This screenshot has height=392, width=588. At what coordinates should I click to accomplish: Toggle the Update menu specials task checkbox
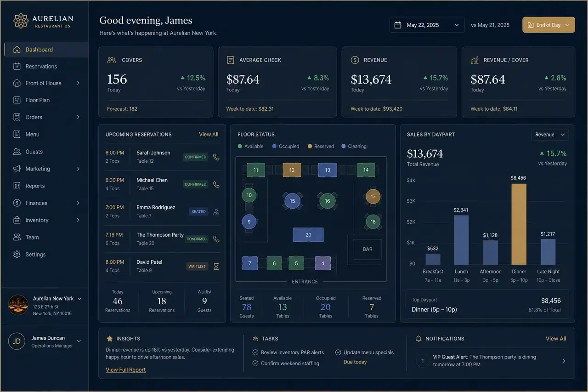pyautogui.click(x=338, y=352)
